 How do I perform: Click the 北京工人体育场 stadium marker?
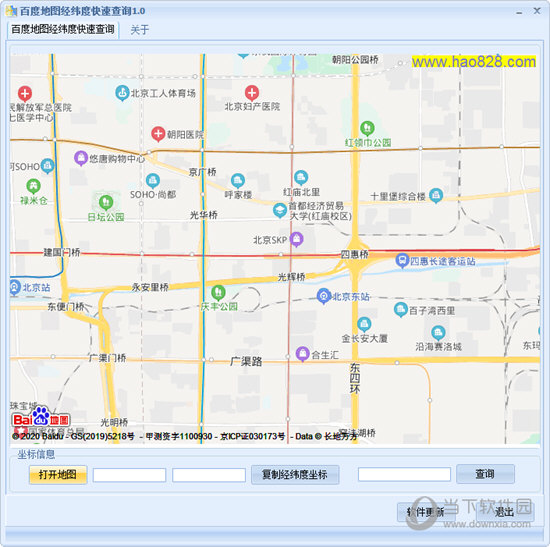[122, 93]
